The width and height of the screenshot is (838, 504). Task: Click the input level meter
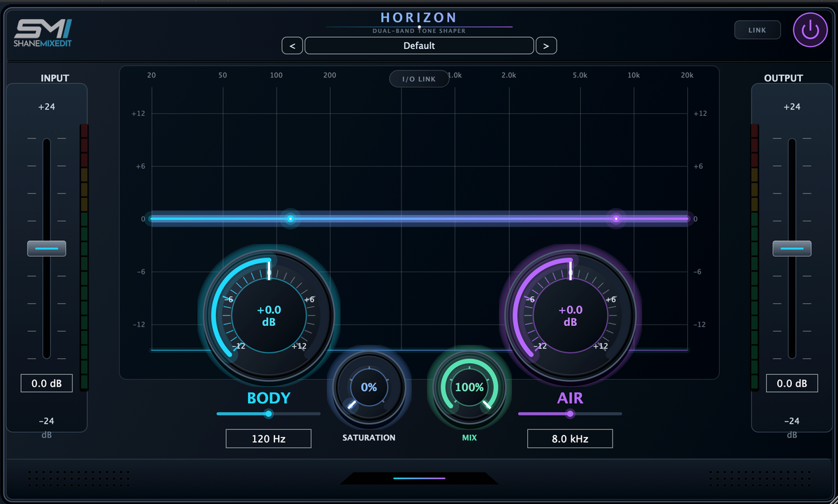point(84,258)
